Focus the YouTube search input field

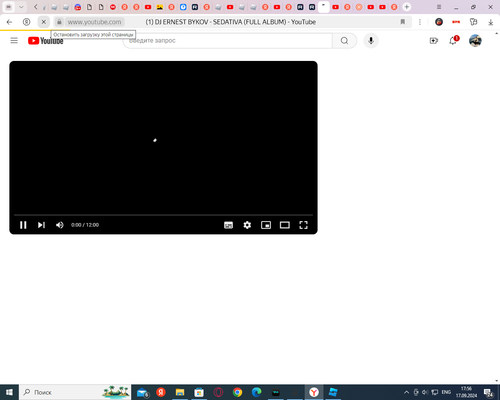pyautogui.click(x=228, y=41)
